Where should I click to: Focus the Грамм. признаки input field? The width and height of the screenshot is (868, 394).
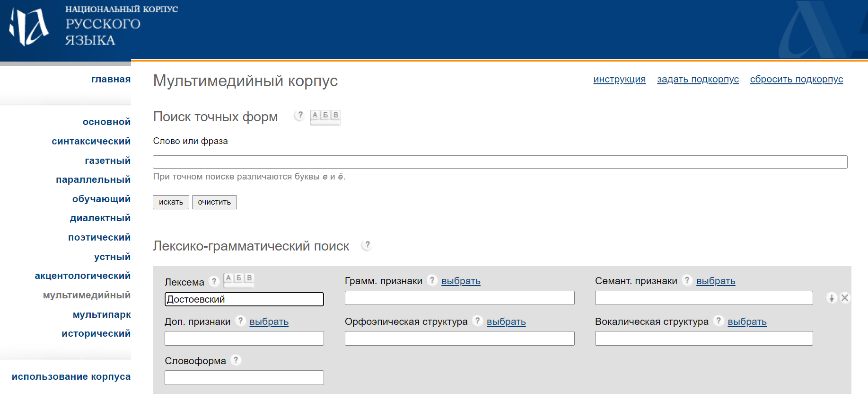[460, 298]
